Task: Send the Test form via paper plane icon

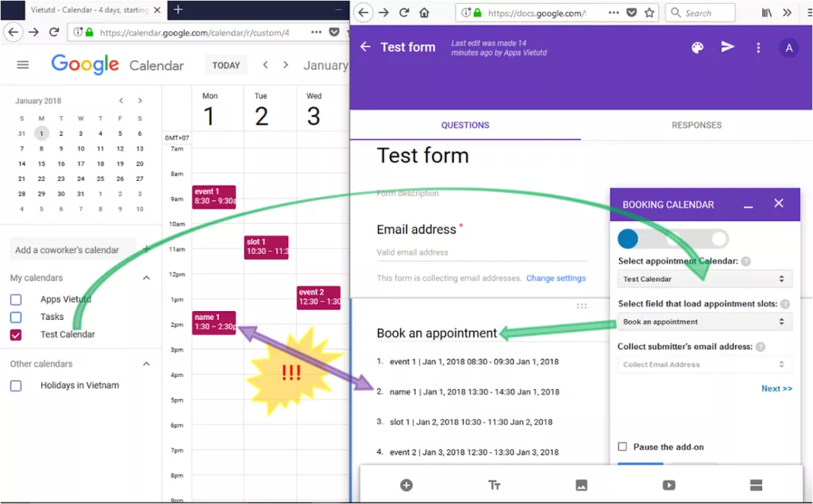Action: [x=728, y=47]
